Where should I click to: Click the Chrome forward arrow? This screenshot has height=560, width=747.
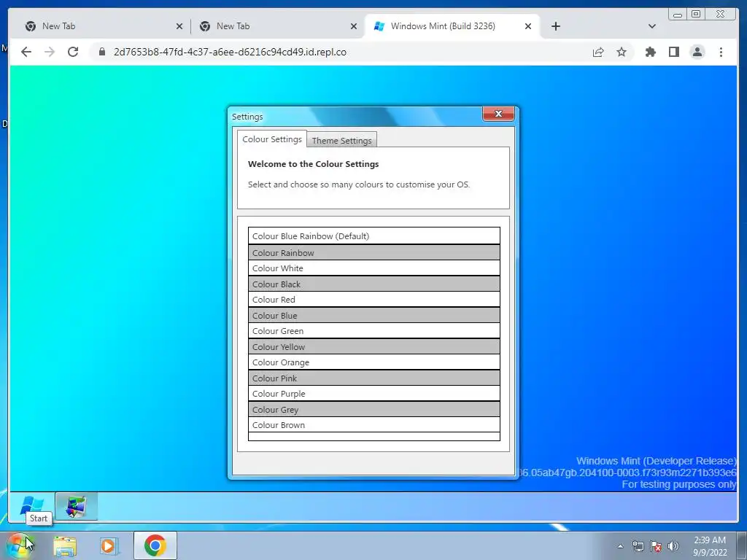(x=50, y=52)
